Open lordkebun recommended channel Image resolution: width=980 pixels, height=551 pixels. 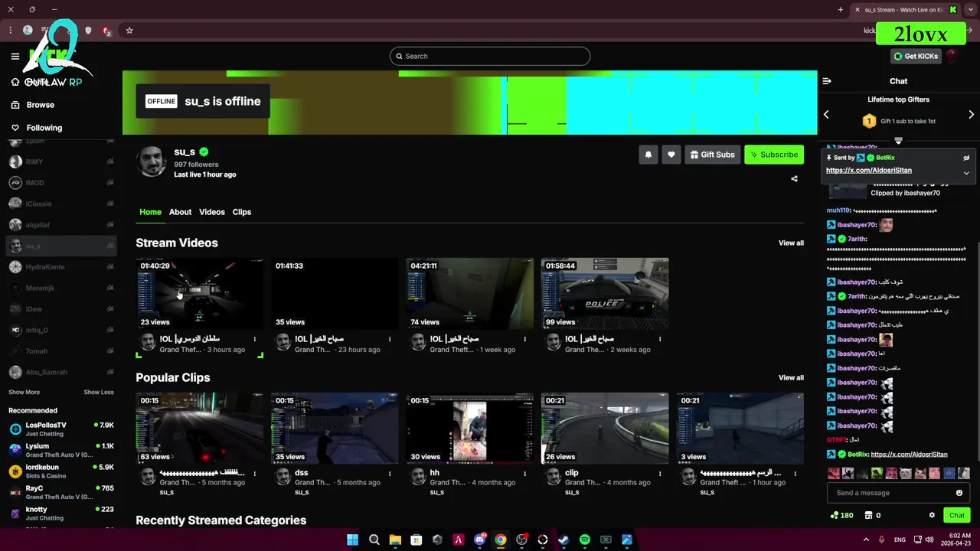pos(61,471)
